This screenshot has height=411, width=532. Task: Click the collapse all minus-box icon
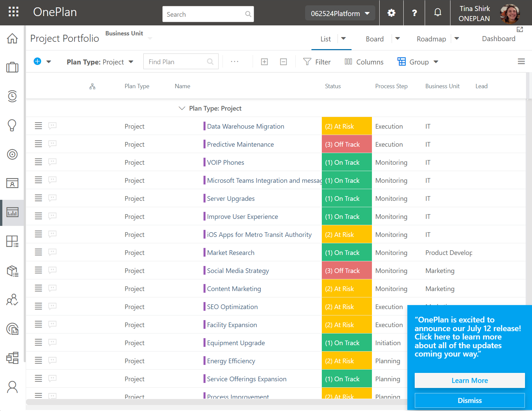(283, 62)
